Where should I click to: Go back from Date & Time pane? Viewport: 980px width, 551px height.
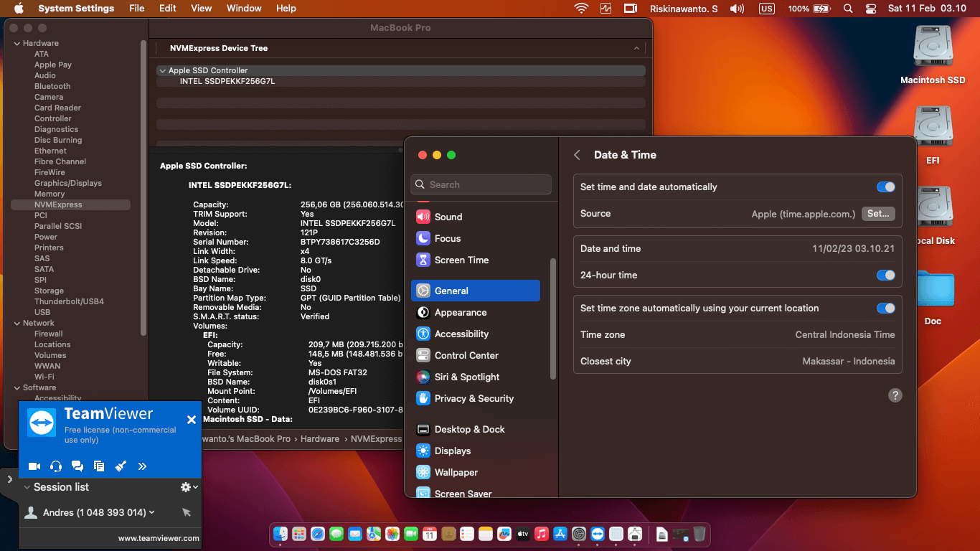click(x=577, y=155)
